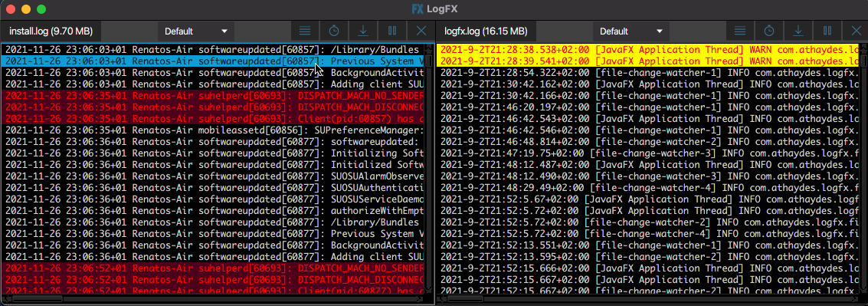Click the download-arrow icon in logfx.log header
Image resolution: width=868 pixels, height=306 pixels.
798,31
